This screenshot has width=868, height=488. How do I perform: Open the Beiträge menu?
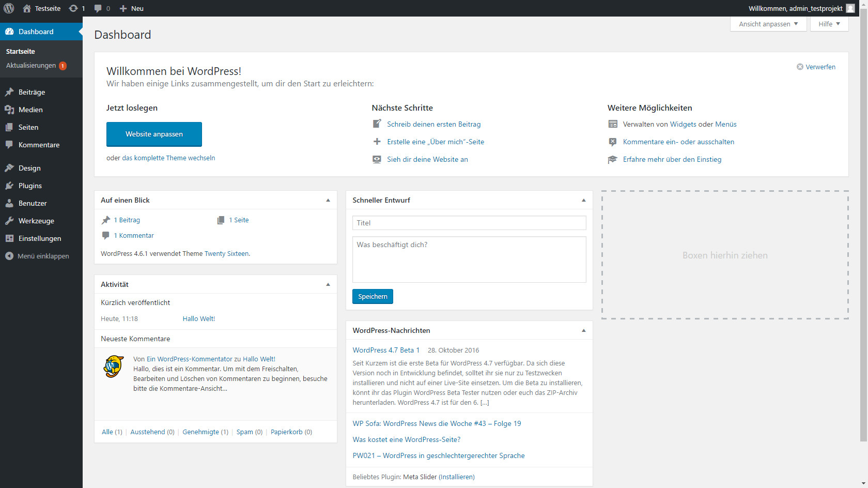click(x=41, y=92)
